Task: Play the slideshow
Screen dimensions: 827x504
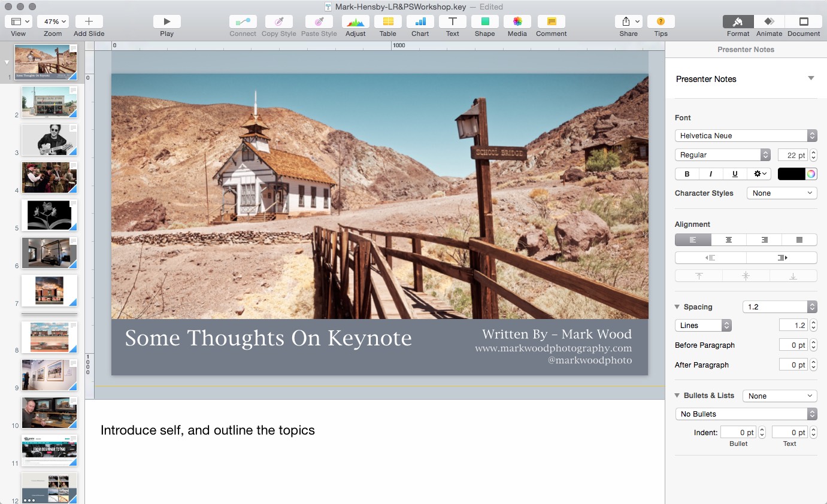Action: pos(166,22)
